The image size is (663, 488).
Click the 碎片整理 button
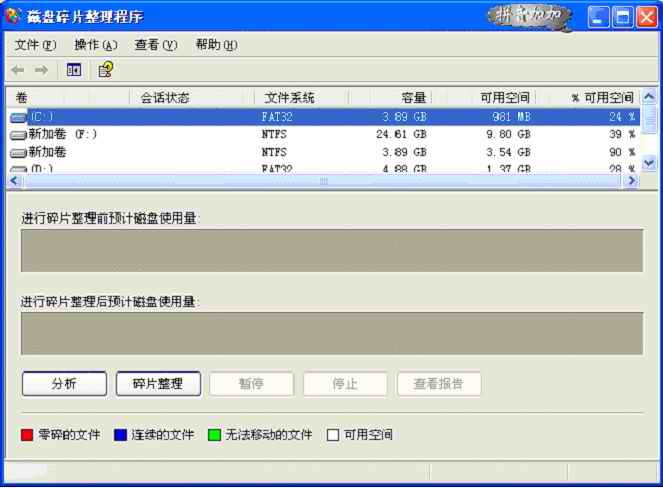158,384
